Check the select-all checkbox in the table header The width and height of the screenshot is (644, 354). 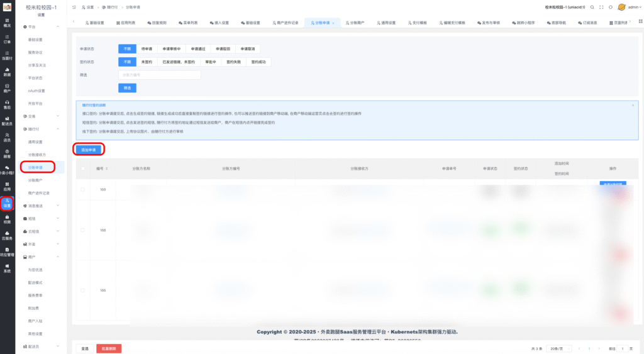click(83, 169)
